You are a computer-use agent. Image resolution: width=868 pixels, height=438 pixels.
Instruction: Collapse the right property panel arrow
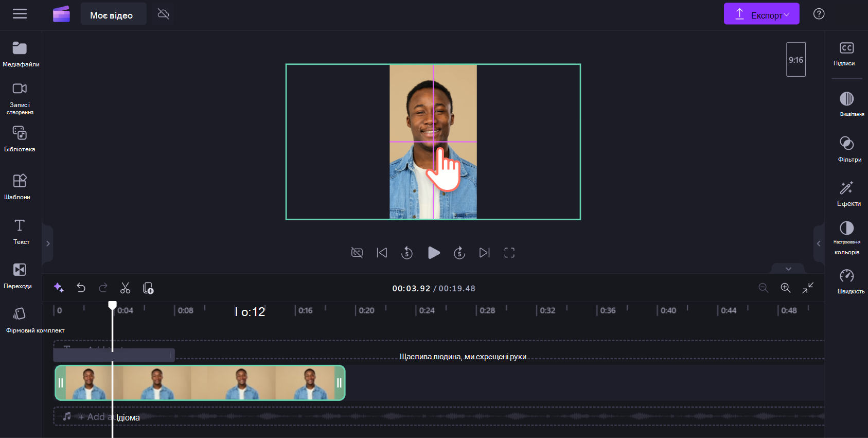point(819,243)
